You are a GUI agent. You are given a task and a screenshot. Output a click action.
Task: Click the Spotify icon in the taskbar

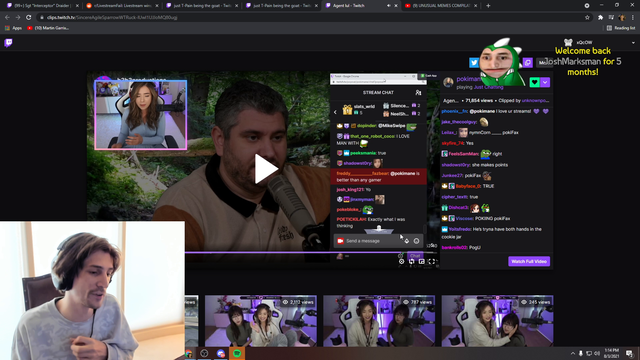tap(237, 353)
